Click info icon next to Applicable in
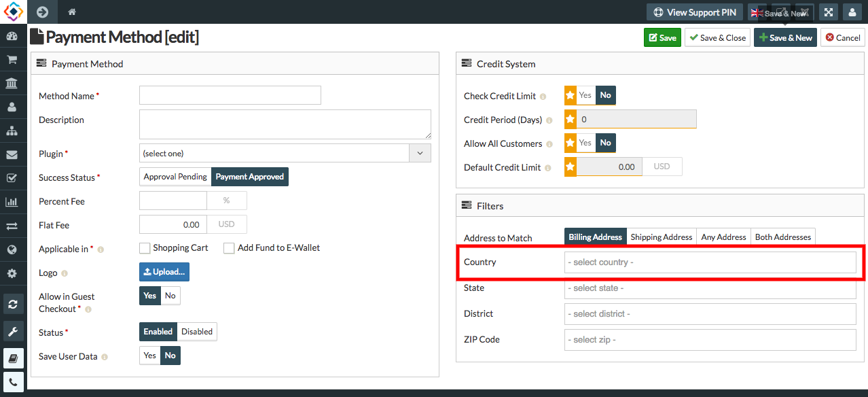Image resolution: width=868 pixels, height=397 pixels. click(x=101, y=249)
